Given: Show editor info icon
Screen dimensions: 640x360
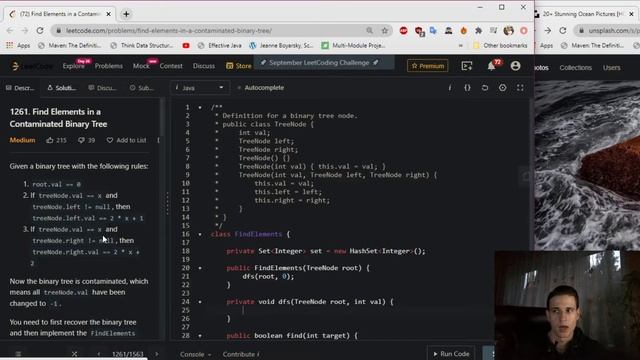Looking at the screenshot, I should coord(449,88).
